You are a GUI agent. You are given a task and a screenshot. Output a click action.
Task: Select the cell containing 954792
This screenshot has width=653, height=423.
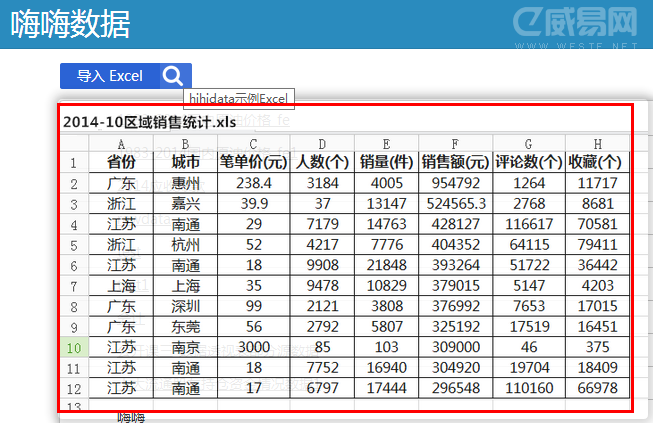tap(456, 183)
